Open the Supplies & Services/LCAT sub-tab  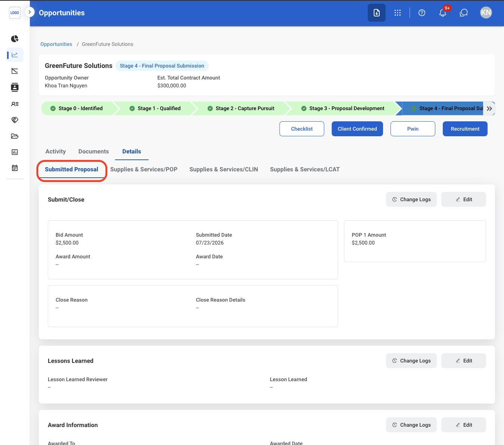305,169
